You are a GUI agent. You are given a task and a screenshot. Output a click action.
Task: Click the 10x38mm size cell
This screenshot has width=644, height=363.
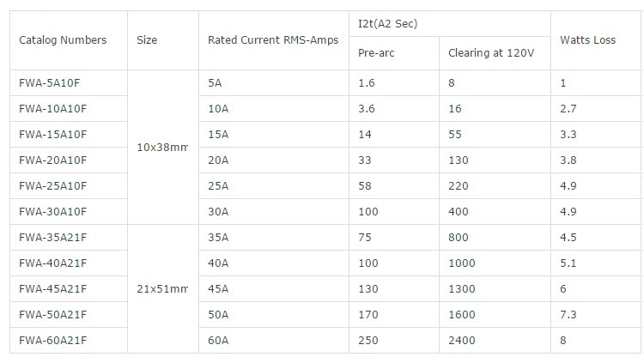click(162, 148)
